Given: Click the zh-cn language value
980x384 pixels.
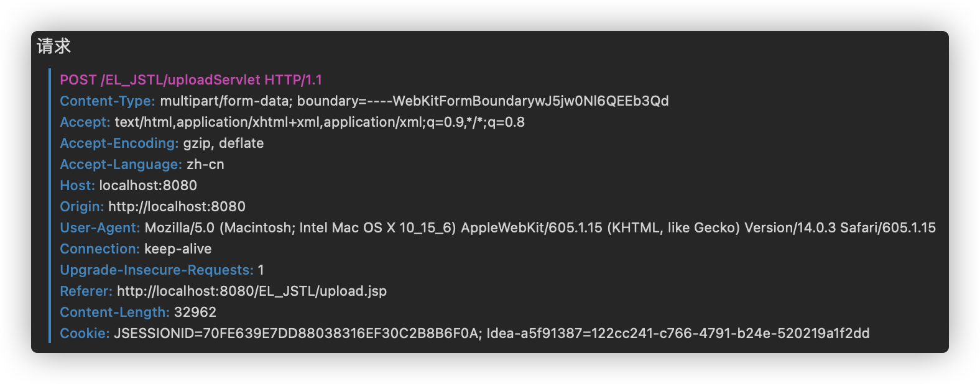Looking at the screenshot, I should click(205, 165).
